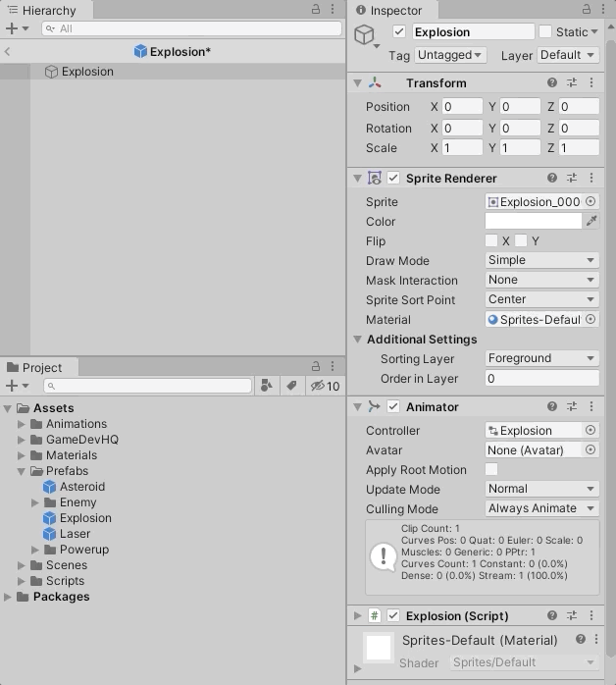
Task: Collapse the Additional Settings foldout
Action: pos(358,339)
